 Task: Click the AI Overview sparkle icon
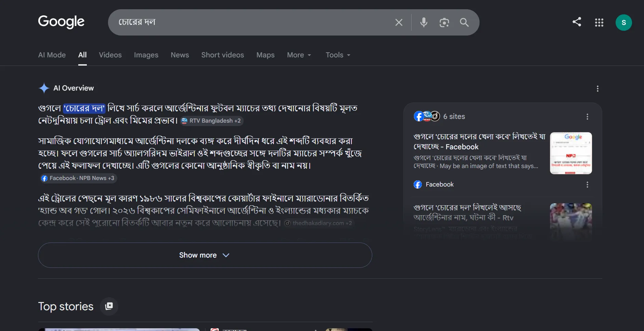[44, 88]
